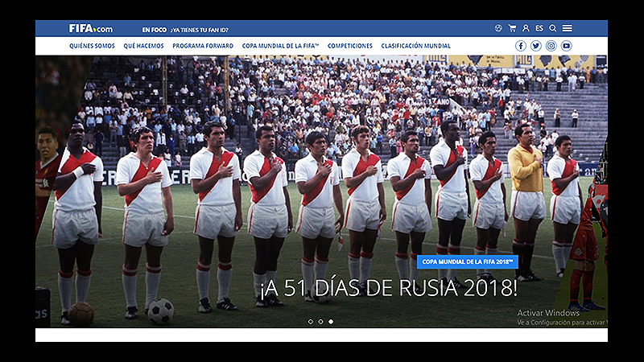Screen dimensions: 644x362
Task: Open the Programa Forward menu
Action: click(203, 46)
